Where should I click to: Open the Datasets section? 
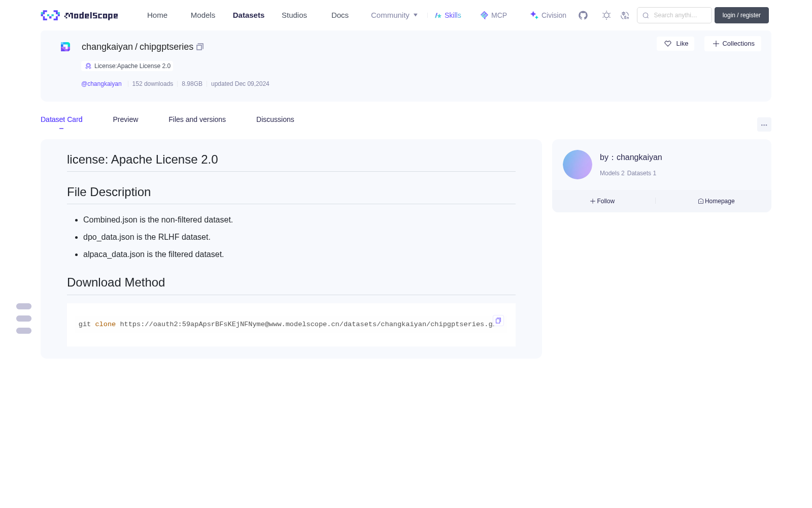tap(249, 15)
